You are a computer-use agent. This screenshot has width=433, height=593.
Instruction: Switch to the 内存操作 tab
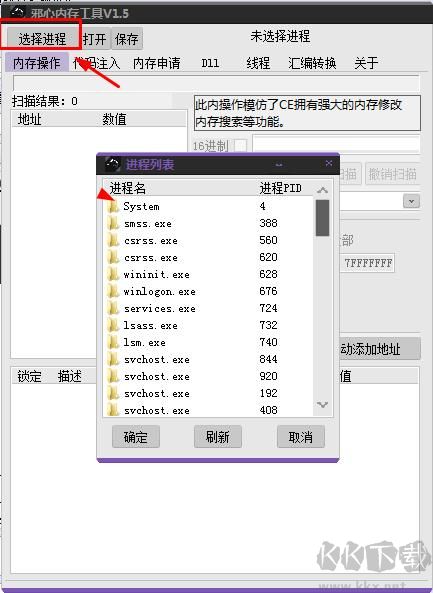pyautogui.click(x=37, y=63)
